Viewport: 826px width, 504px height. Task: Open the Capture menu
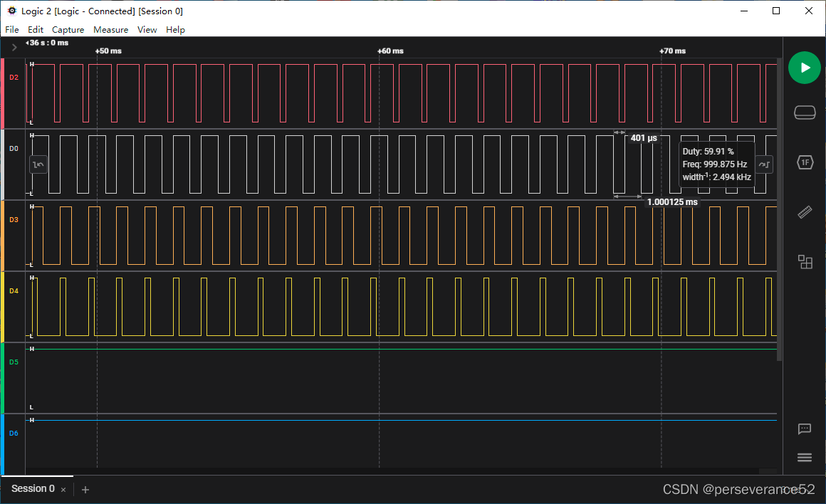68,30
